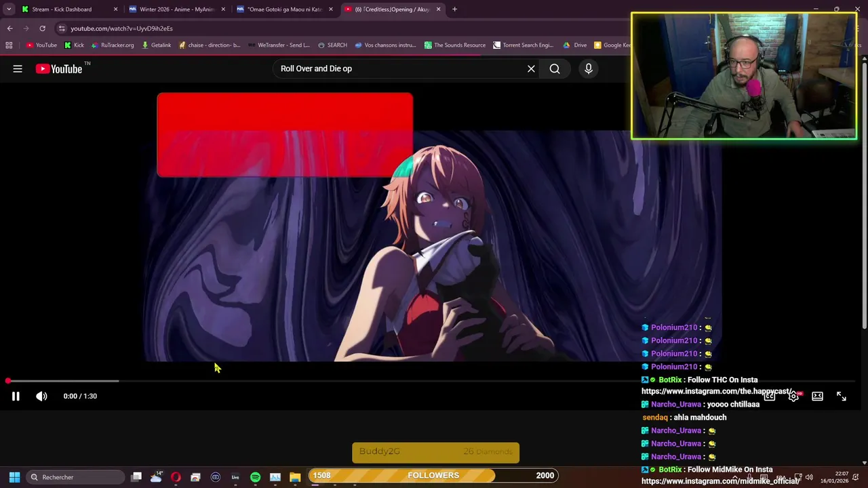Switch player to theater mode
Viewport: 868px width, 488px height.
[x=817, y=396]
